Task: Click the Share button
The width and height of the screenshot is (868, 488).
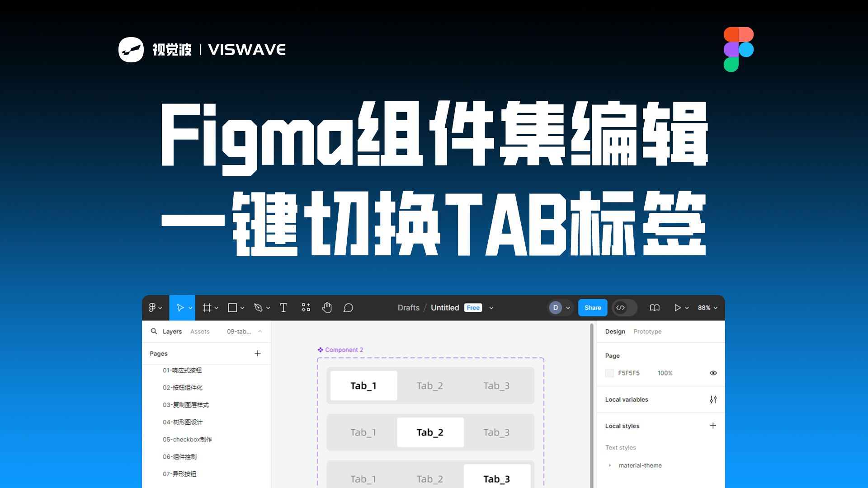Action: click(x=593, y=308)
